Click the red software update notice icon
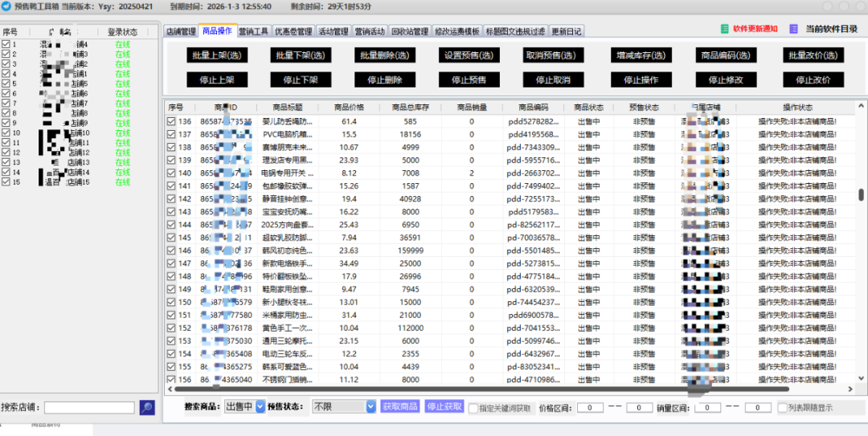 (724, 29)
